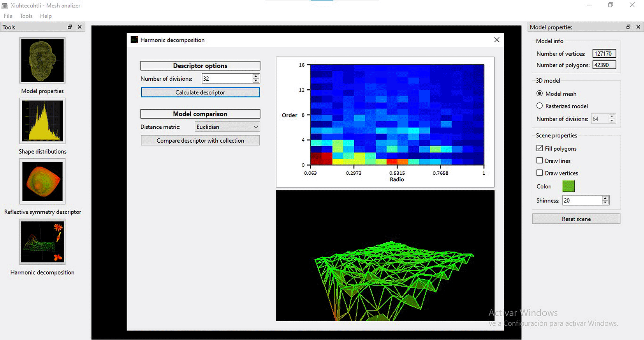Screen dimensions: 644x340
Task: Open the Shape distributions histogram tool
Action: (x=42, y=121)
